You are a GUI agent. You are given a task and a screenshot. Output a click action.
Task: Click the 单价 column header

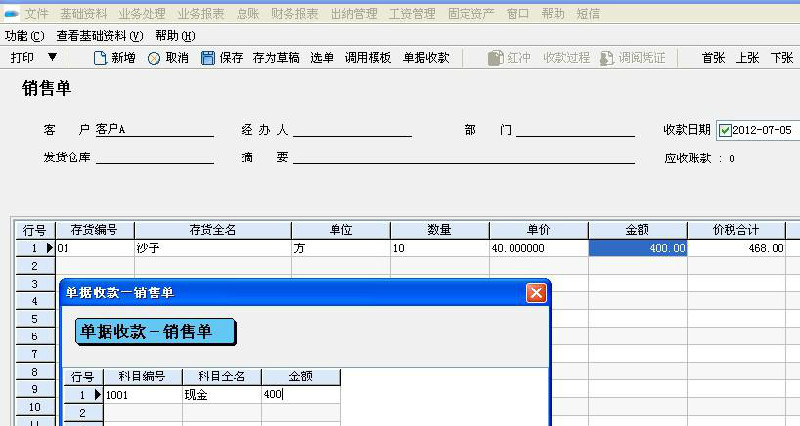[x=539, y=230]
